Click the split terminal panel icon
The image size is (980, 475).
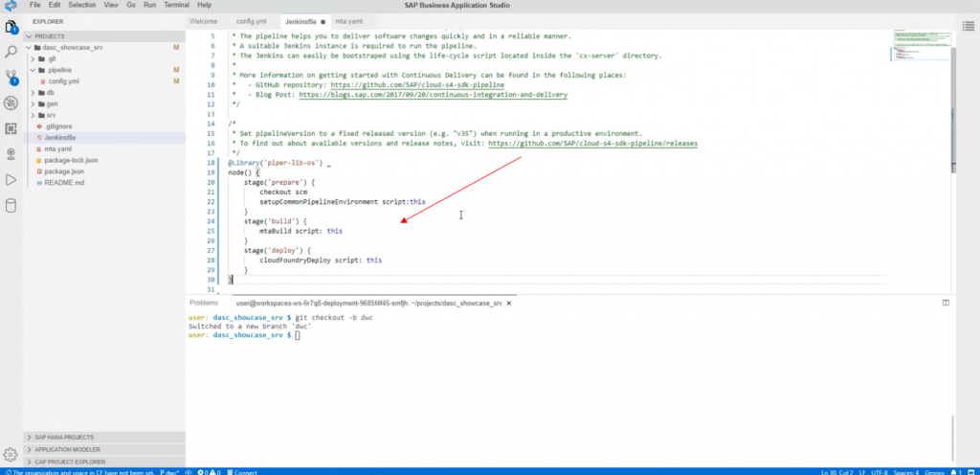tap(946, 303)
